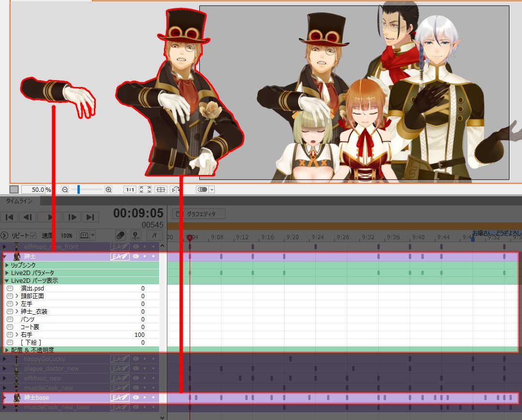Toggle the display mode switch icon
Viewport: 522px width, 420px height.
(202, 189)
